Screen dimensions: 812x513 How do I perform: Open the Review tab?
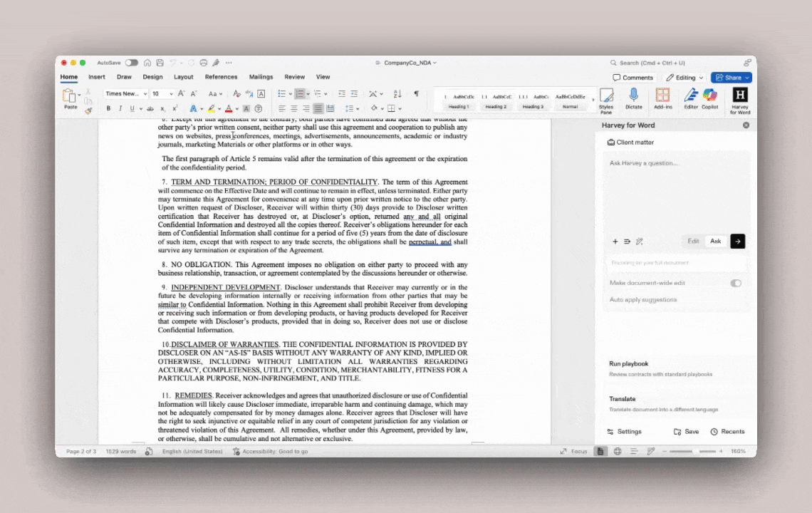[x=294, y=77]
